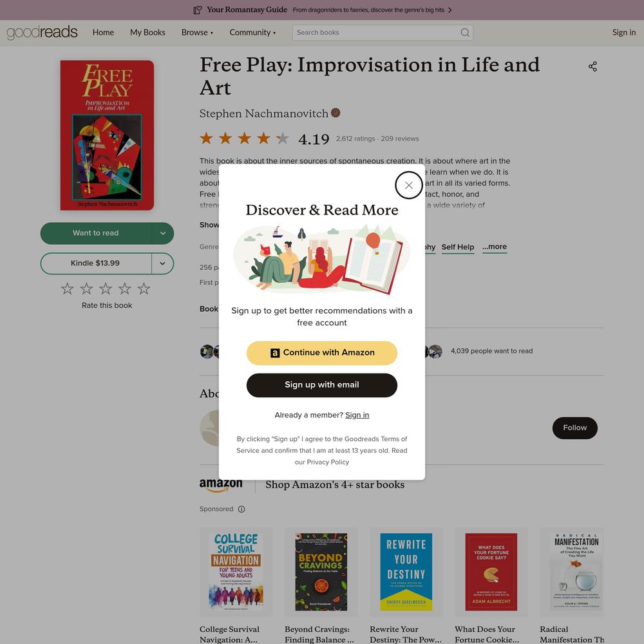Rate this book five stars

(x=144, y=289)
